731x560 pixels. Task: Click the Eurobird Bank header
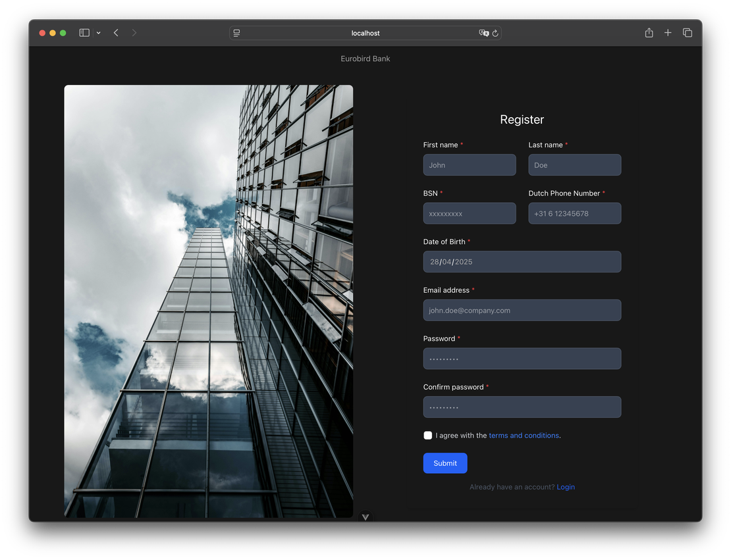365,58
